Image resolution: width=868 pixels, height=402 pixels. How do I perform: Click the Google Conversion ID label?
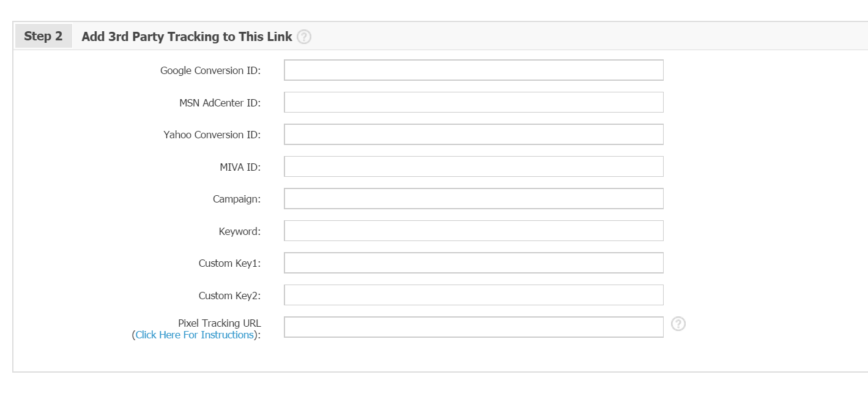[x=210, y=70]
